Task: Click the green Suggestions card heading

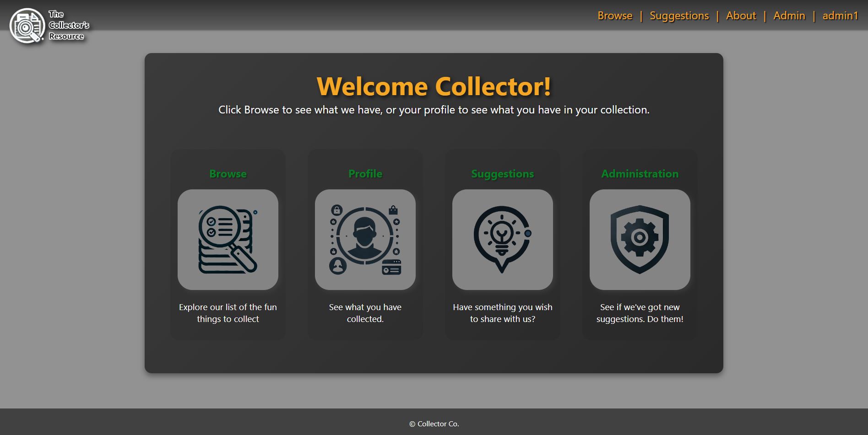Action: pos(502,174)
